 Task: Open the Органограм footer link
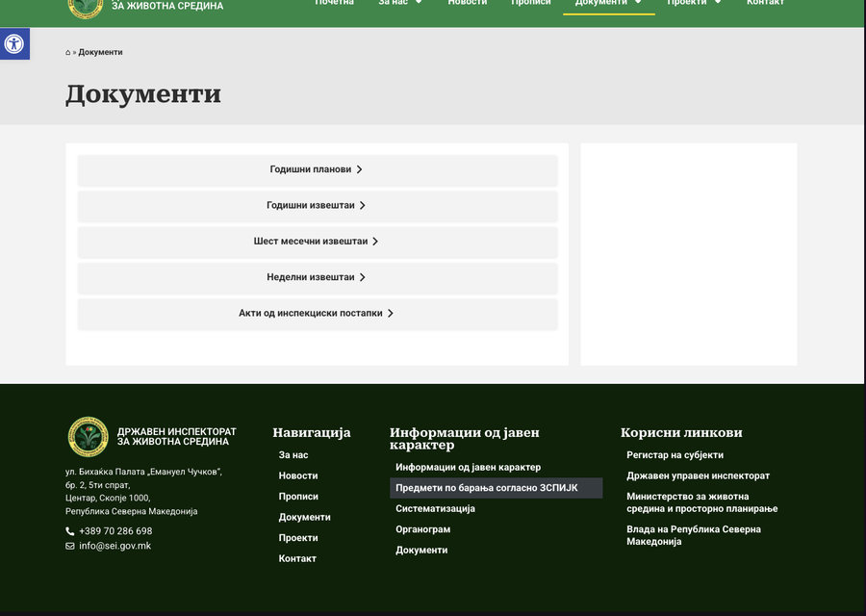(423, 529)
